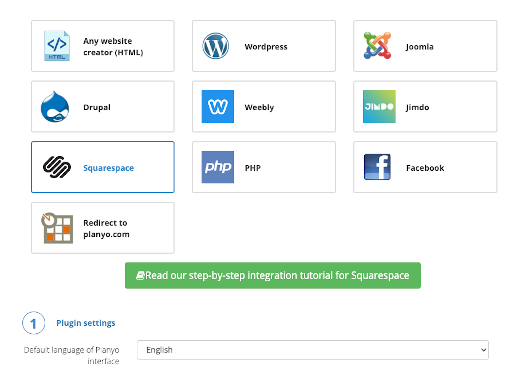Click the Joomla logo icon
Image resolution: width=525 pixels, height=385 pixels.
377,46
